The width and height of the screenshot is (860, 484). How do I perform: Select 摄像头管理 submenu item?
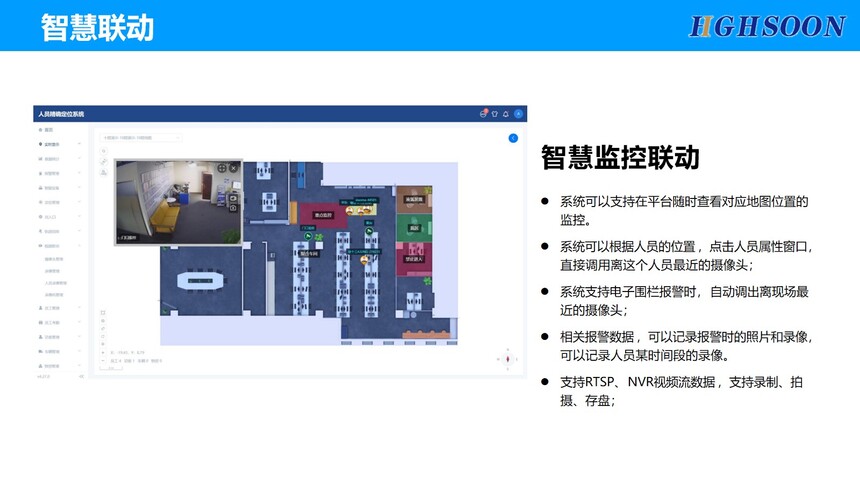click(x=54, y=259)
